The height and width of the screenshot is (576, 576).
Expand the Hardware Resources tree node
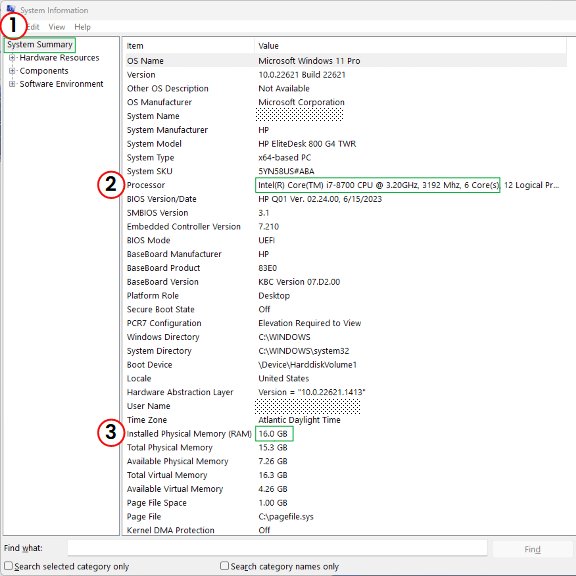(12, 58)
